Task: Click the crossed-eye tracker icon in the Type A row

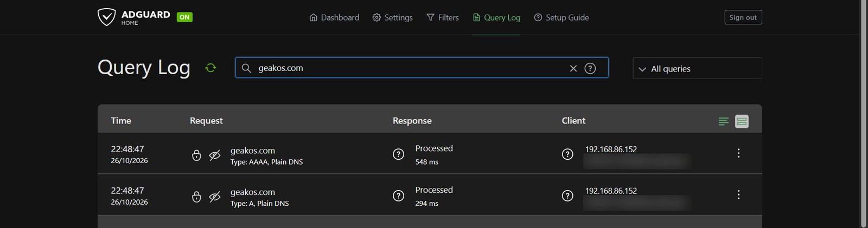Action: tap(215, 197)
